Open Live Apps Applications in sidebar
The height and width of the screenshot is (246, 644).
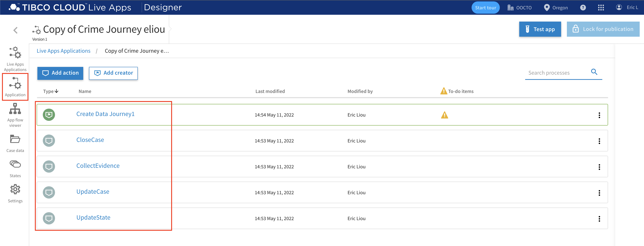[15, 59]
